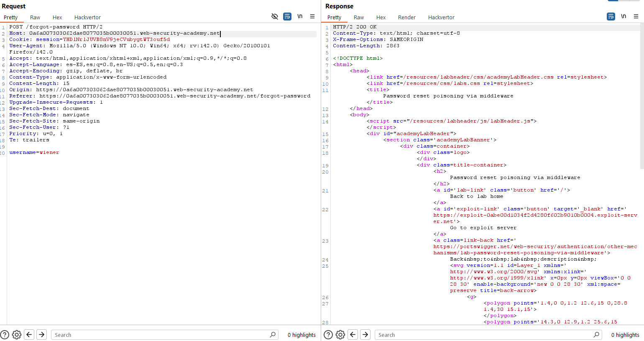Viewport: 644px width, 341px height.
Task: Open the Render tab in Response
Action: 406,17
